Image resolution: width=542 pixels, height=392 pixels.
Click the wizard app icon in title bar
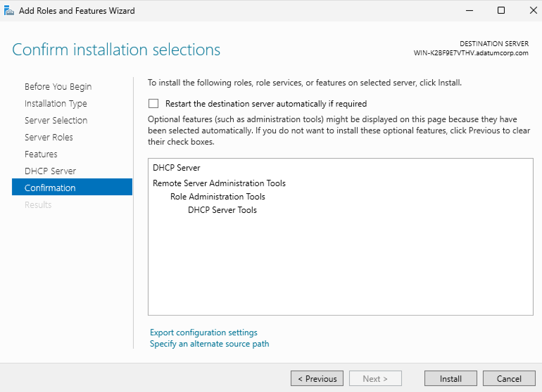[x=9, y=11]
